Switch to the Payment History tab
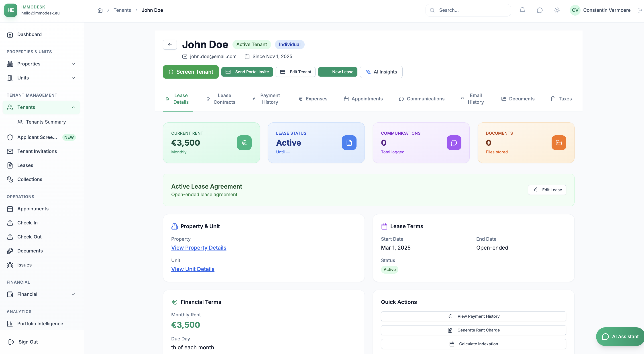Image resolution: width=644 pixels, height=354 pixels. point(269,99)
